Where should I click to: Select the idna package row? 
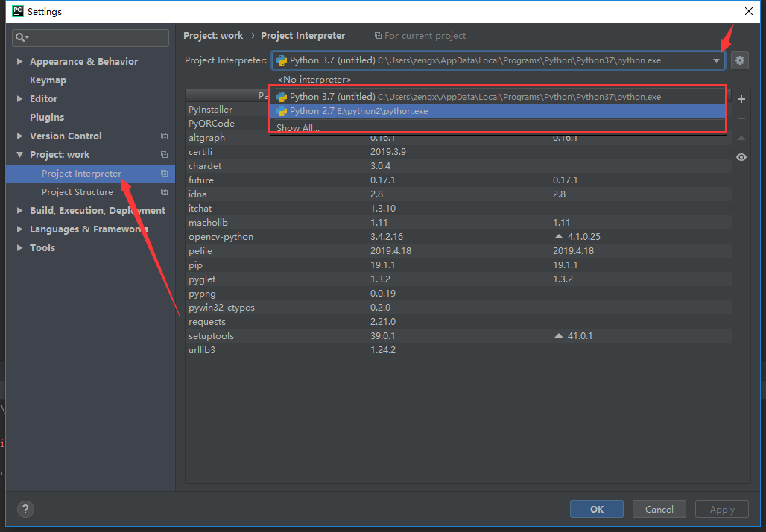coord(458,194)
